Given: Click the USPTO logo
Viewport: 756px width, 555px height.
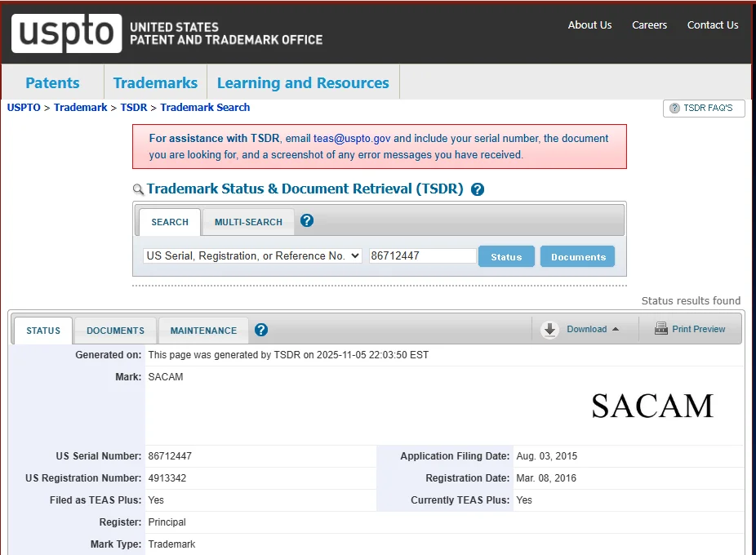Looking at the screenshot, I should click(x=66, y=33).
